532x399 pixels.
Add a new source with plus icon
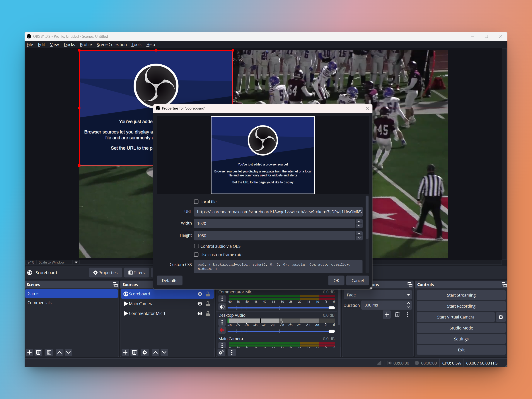pos(125,352)
